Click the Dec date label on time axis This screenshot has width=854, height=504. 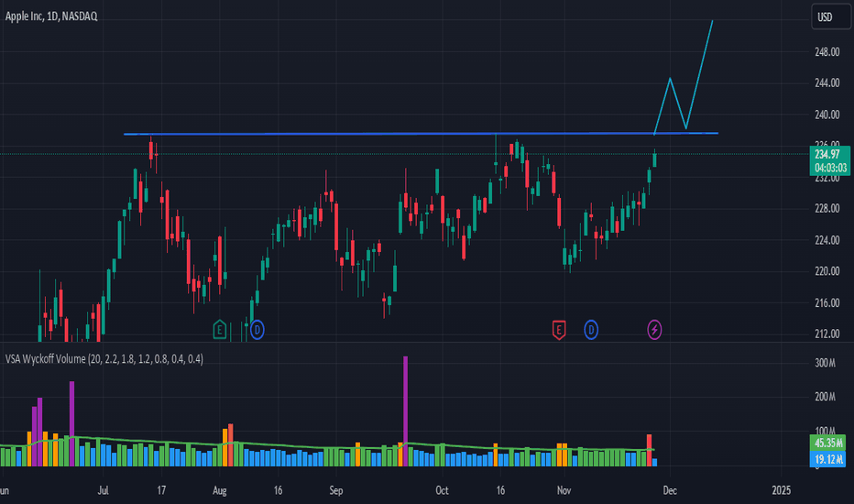point(670,490)
